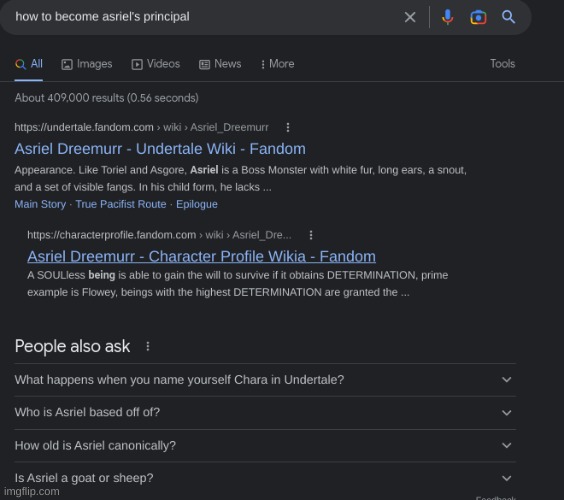
Task: Open search by image camera icon
Action: pos(478,17)
